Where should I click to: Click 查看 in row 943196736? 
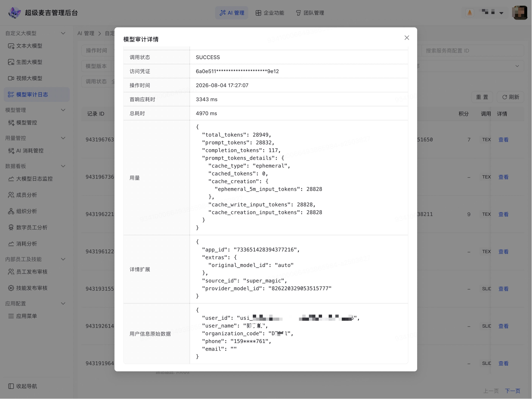coord(503,177)
